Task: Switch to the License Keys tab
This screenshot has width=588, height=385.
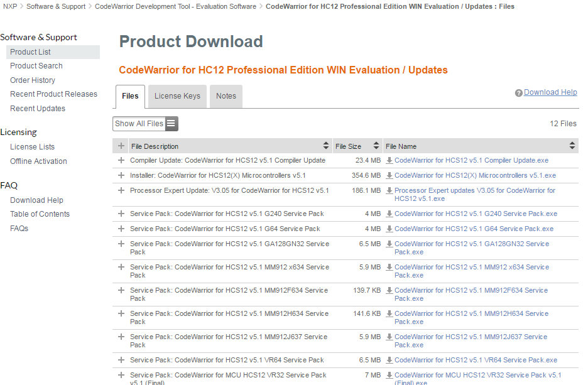Action: point(177,96)
